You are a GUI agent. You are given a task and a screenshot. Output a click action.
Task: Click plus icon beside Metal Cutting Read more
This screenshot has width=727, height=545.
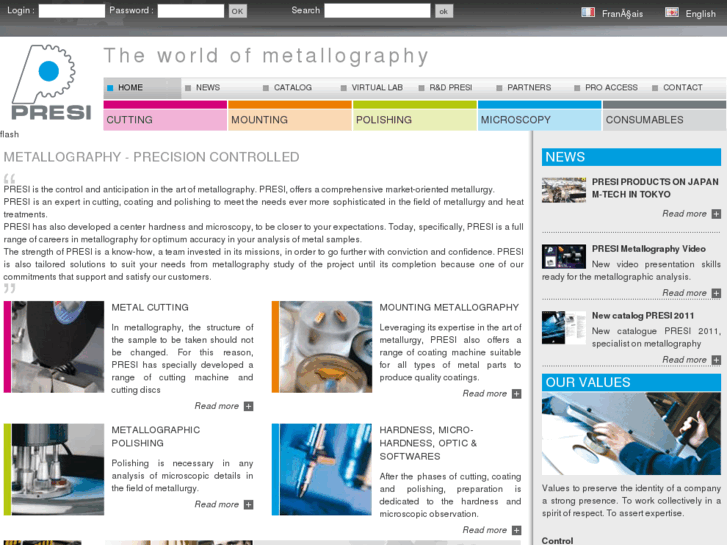pos(249,406)
